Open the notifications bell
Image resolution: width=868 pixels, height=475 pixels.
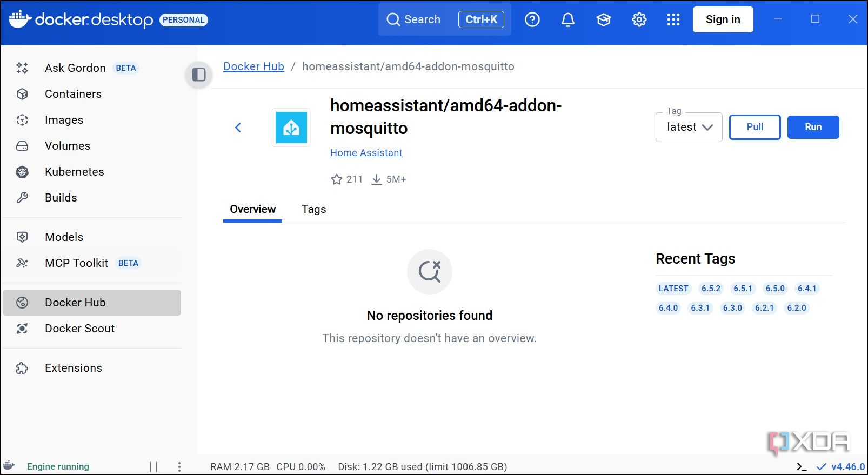[568, 20]
